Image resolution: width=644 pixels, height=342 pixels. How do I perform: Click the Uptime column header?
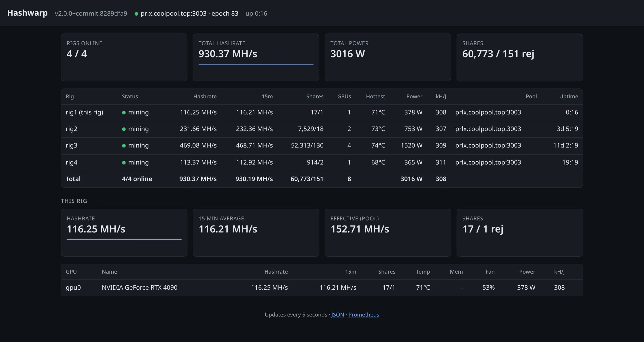coord(568,97)
